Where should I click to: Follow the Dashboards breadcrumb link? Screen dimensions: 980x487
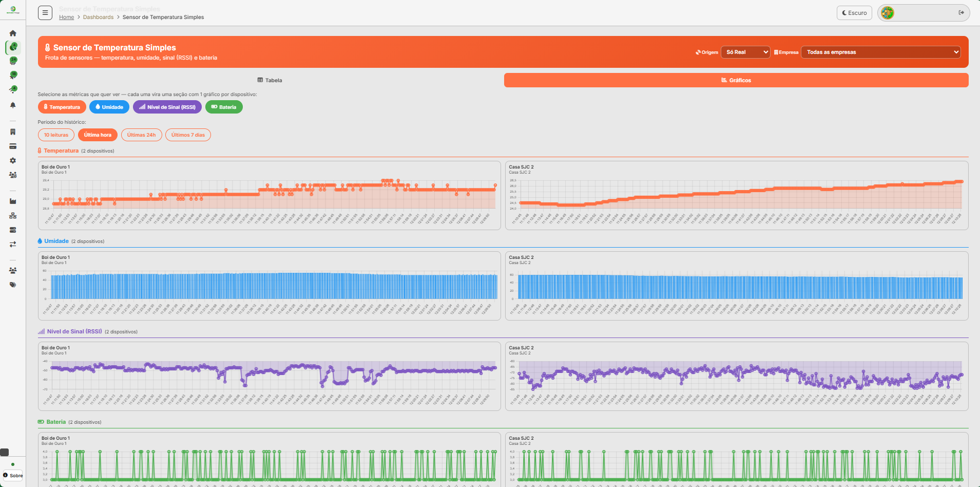[99, 17]
